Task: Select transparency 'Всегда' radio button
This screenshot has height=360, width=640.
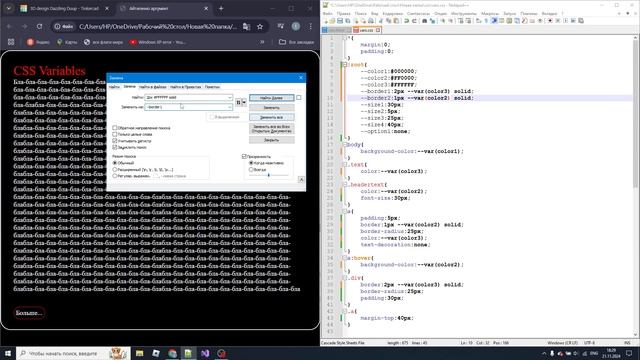Action: [x=251, y=169]
